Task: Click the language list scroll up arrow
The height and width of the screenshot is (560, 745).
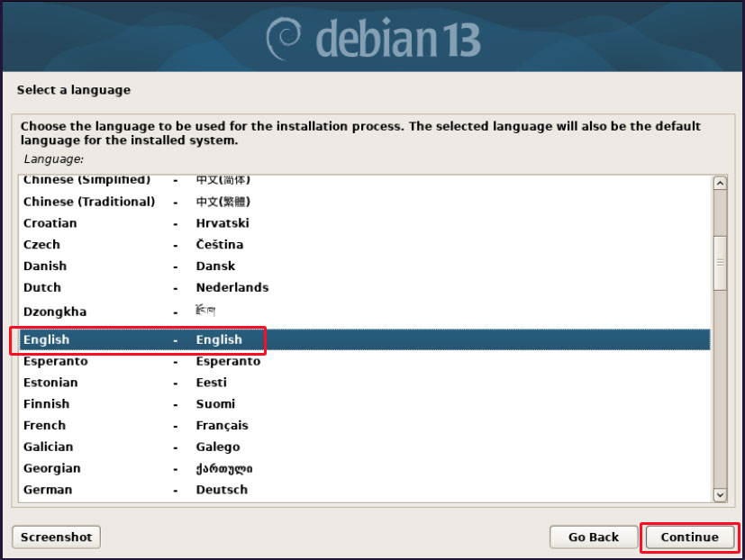Action: (720, 184)
